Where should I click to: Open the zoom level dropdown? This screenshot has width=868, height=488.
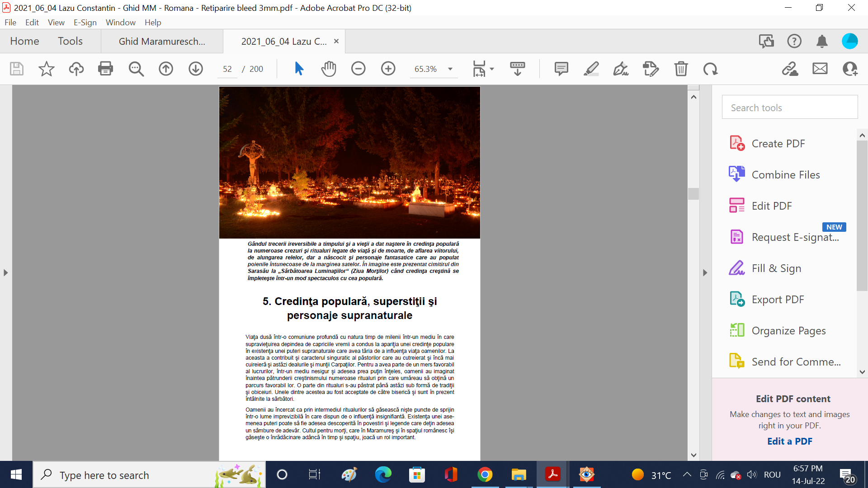coord(450,69)
